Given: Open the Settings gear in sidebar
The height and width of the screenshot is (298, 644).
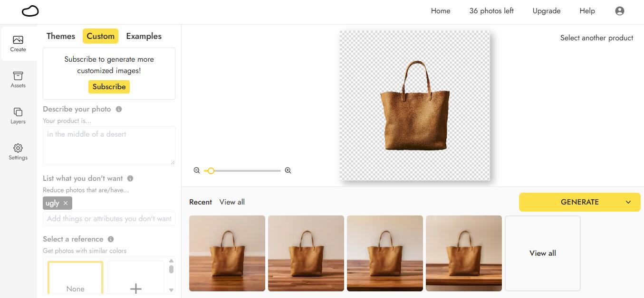Looking at the screenshot, I should pos(18,152).
